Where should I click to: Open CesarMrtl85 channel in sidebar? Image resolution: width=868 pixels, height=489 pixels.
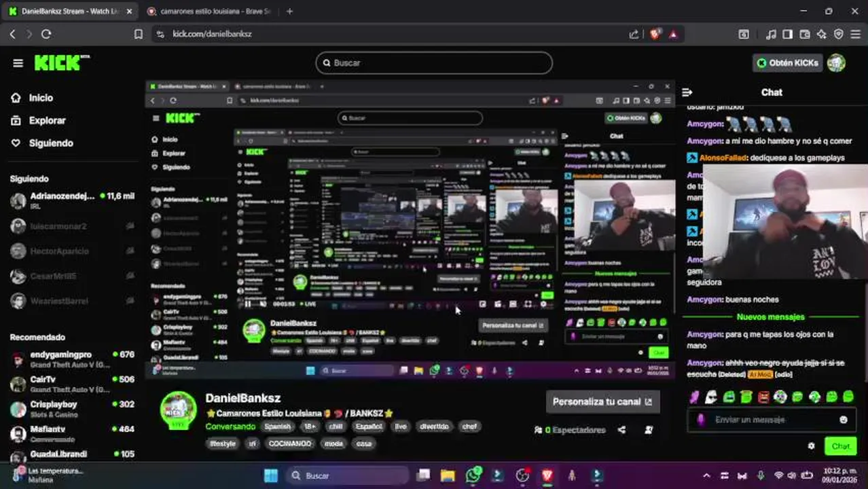72,276
